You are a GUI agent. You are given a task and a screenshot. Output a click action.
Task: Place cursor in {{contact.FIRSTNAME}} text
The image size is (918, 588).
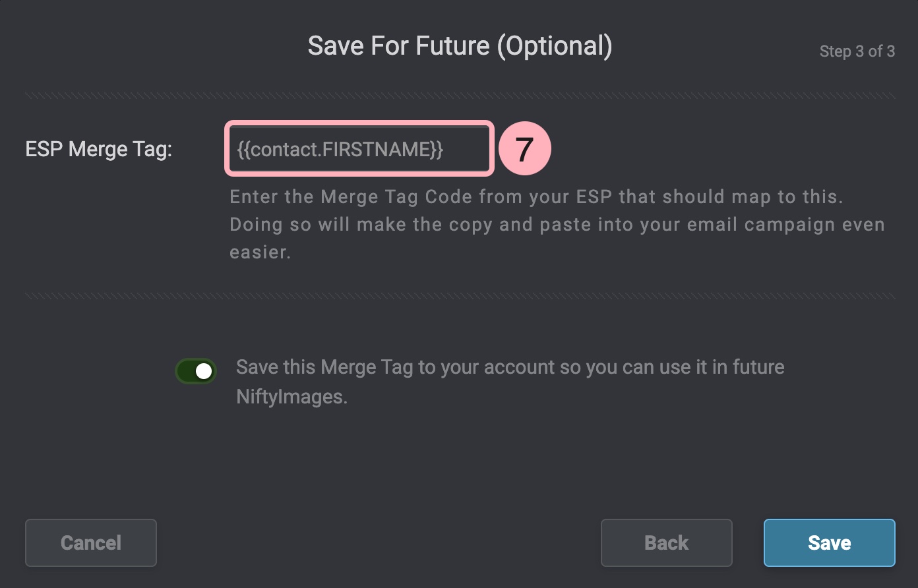point(340,150)
